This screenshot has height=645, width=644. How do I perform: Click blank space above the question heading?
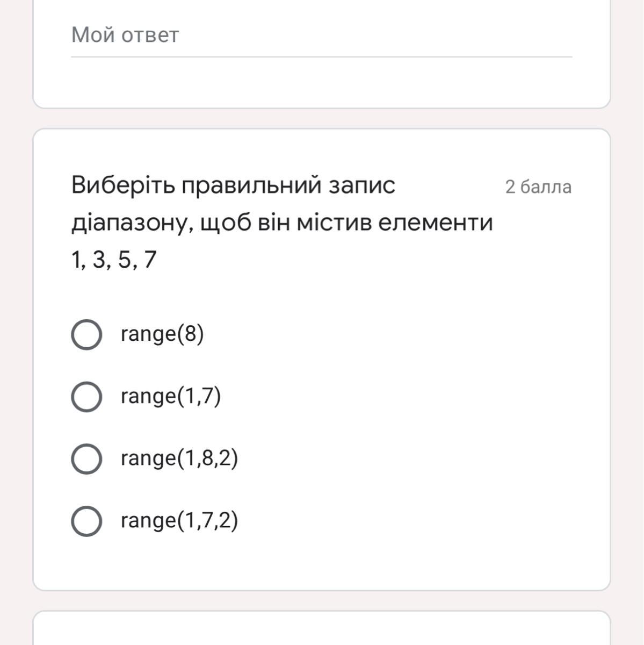321,152
